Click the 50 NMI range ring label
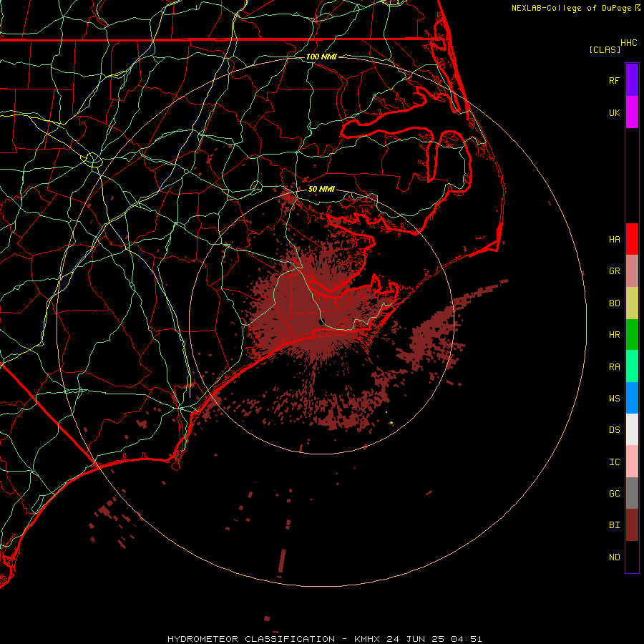This screenshot has width=644, height=644. (321, 189)
